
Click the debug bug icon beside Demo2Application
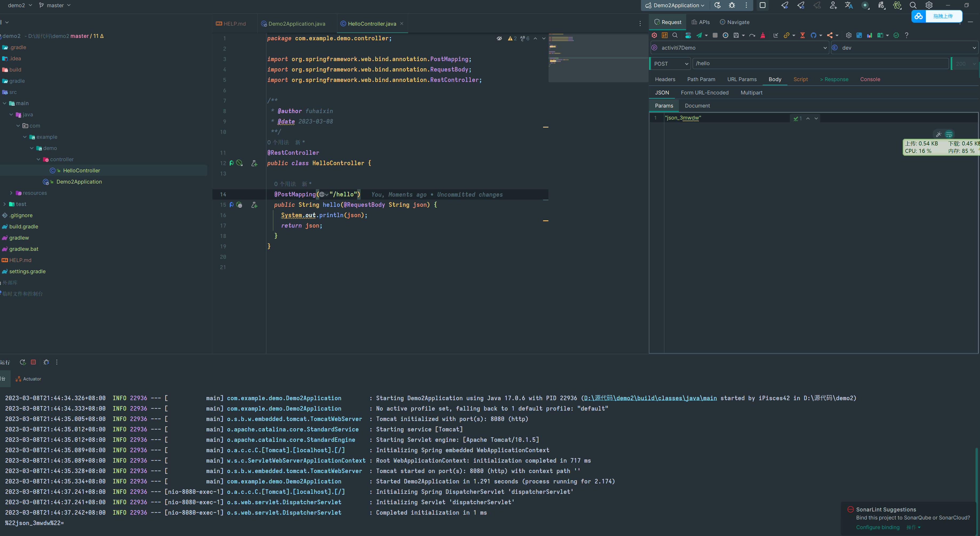click(x=732, y=5)
